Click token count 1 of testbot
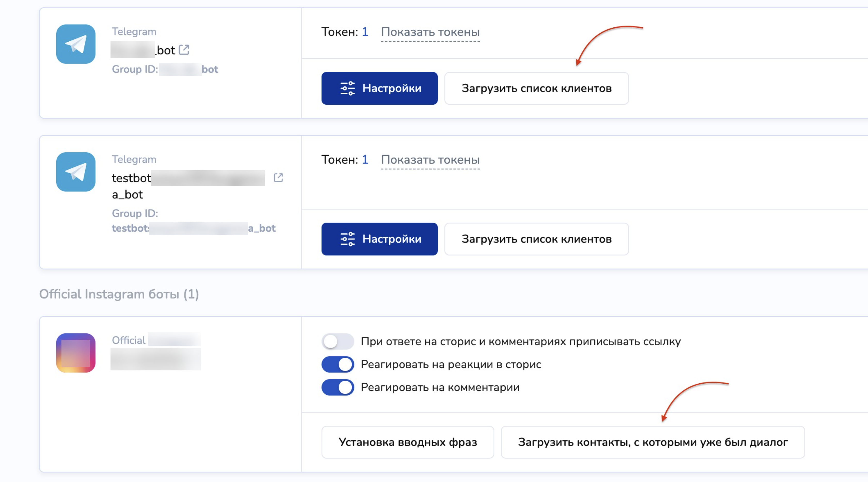Viewport: 868px width, 482px height. coord(365,159)
